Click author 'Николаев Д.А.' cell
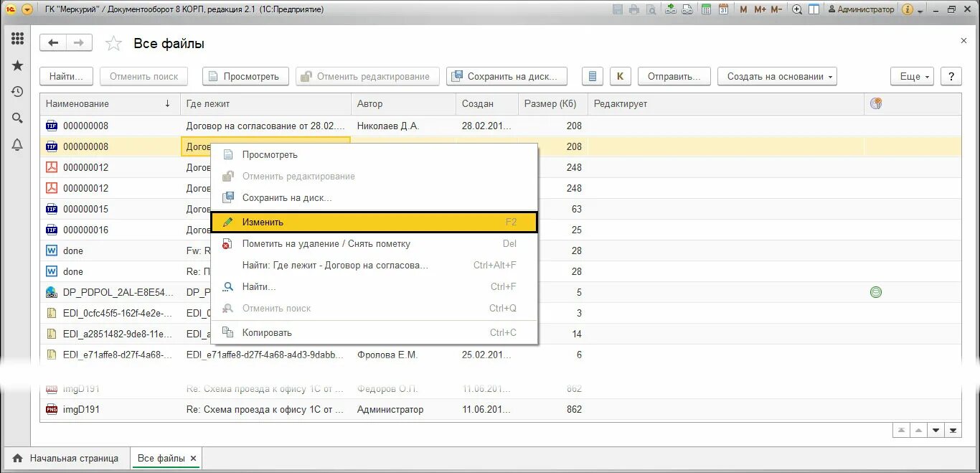 [x=404, y=126]
